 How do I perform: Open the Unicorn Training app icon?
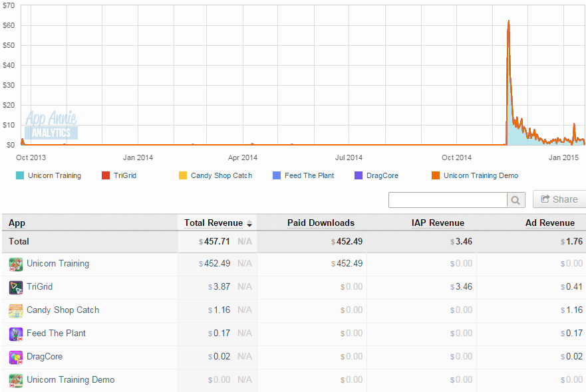click(x=16, y=264)
